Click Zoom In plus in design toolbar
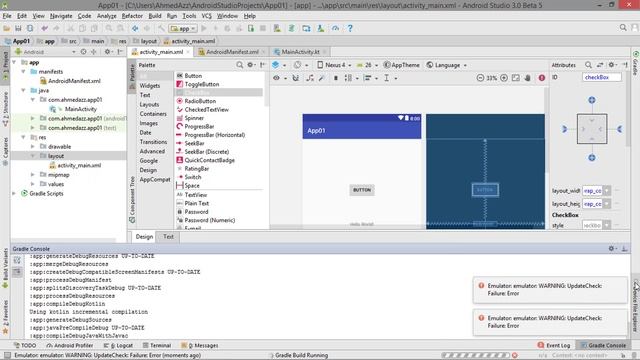The width and height of the screenshot is (640, 360). [504, 78]
